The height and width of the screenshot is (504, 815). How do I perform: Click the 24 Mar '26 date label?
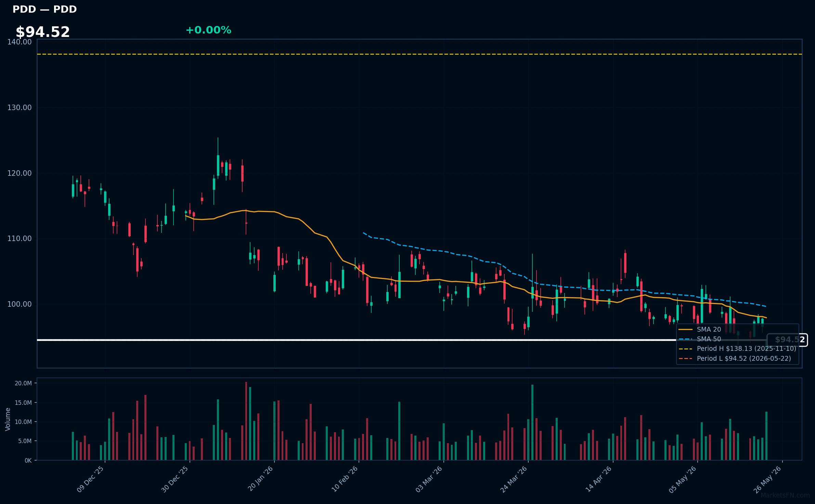click(514, 479)
